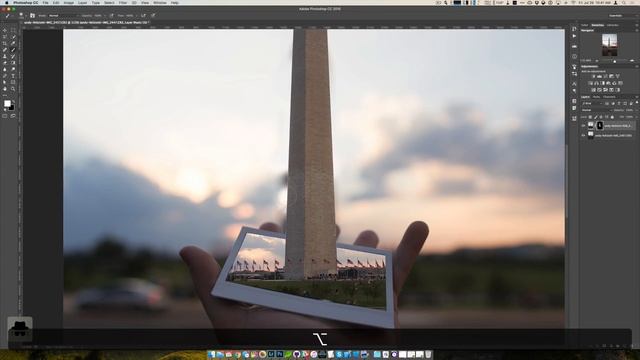Select the Clone Stamp tool
Image resolution: width=640 pixels, height=360 pixels.
click(5, 56)
